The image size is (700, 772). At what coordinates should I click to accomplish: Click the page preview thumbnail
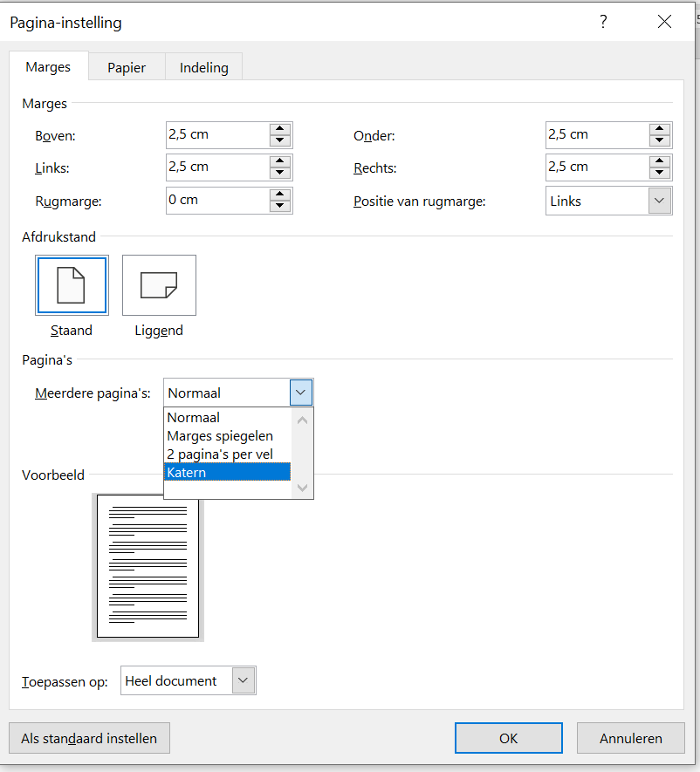[148, 566]
